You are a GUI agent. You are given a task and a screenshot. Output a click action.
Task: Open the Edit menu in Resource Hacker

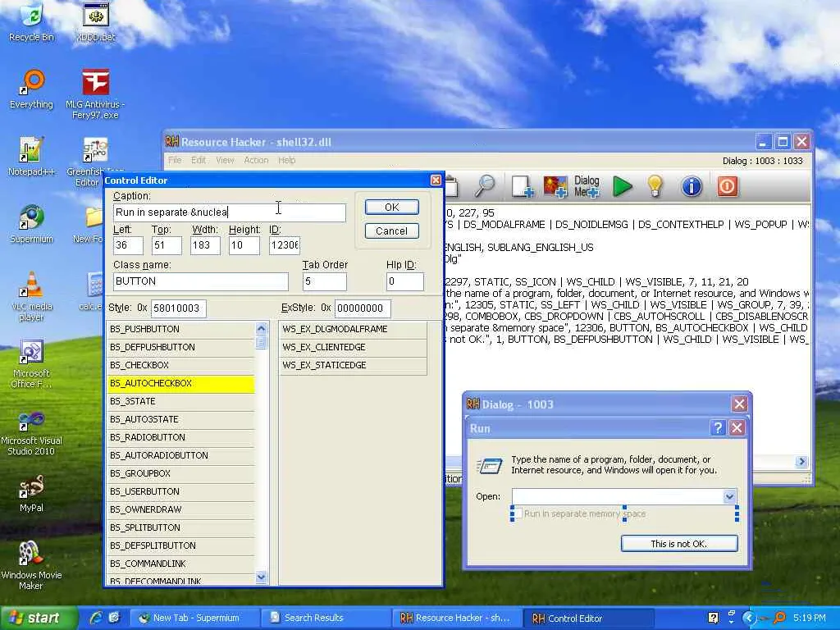[199, 160]
